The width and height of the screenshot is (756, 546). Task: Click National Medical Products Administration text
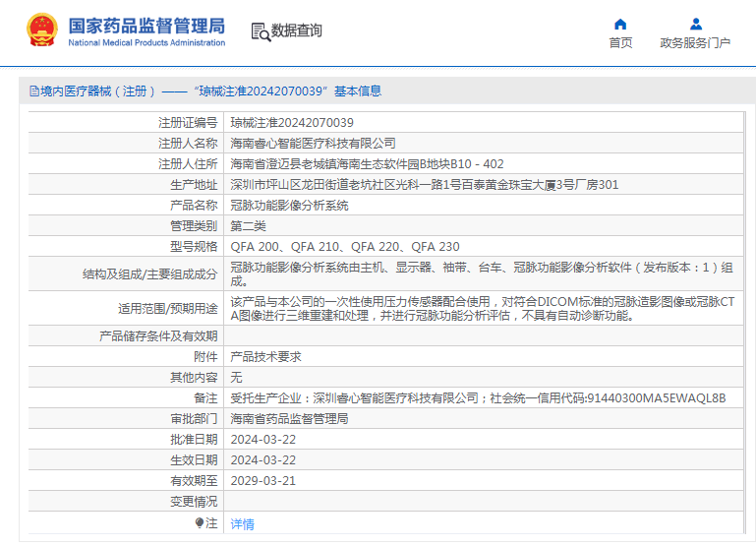point(146,43)
